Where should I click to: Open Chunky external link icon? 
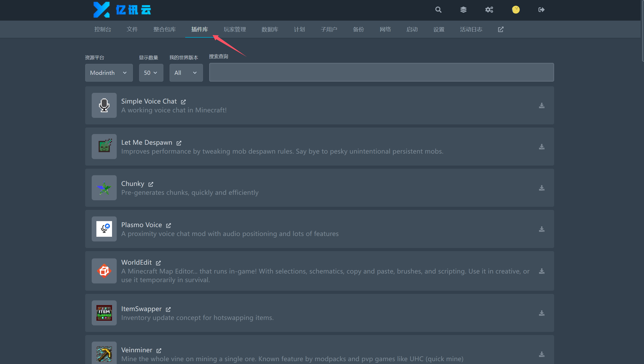click(x=151, y=184)
